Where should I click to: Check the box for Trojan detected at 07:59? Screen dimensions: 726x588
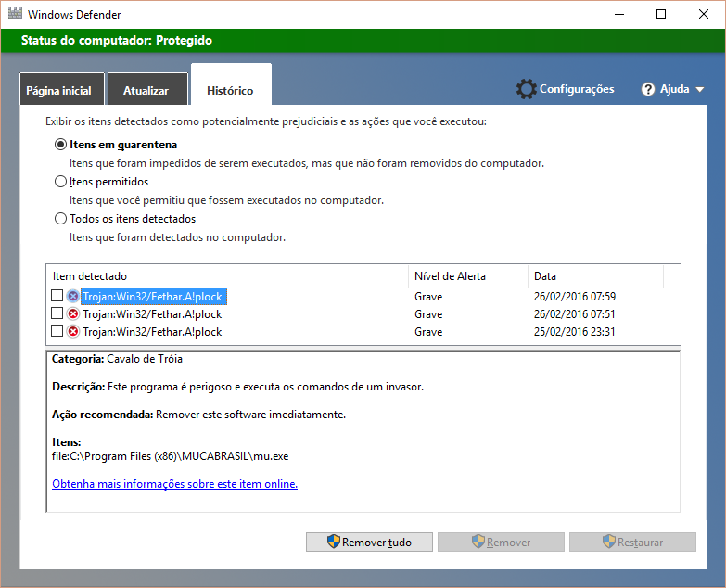click(57, 297)
